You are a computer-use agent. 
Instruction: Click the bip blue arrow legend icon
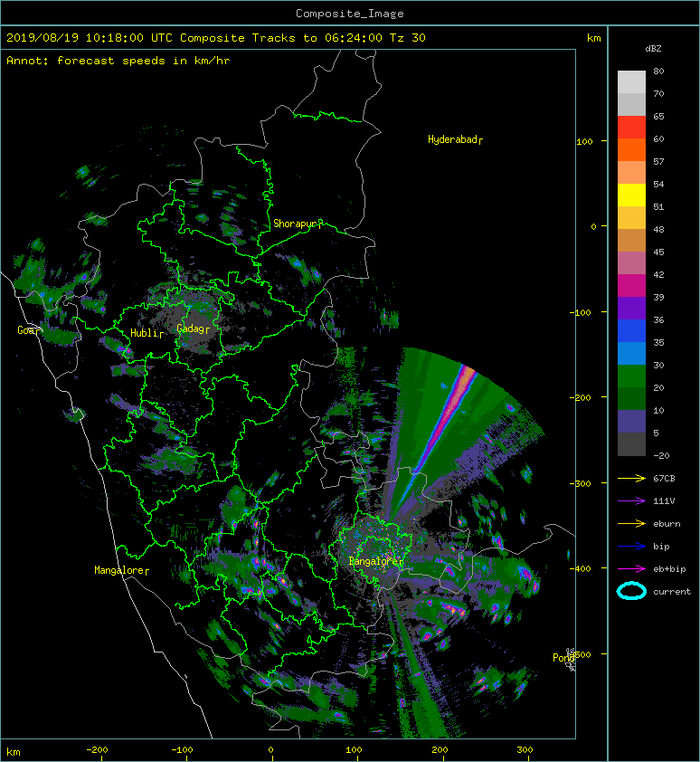631,547
